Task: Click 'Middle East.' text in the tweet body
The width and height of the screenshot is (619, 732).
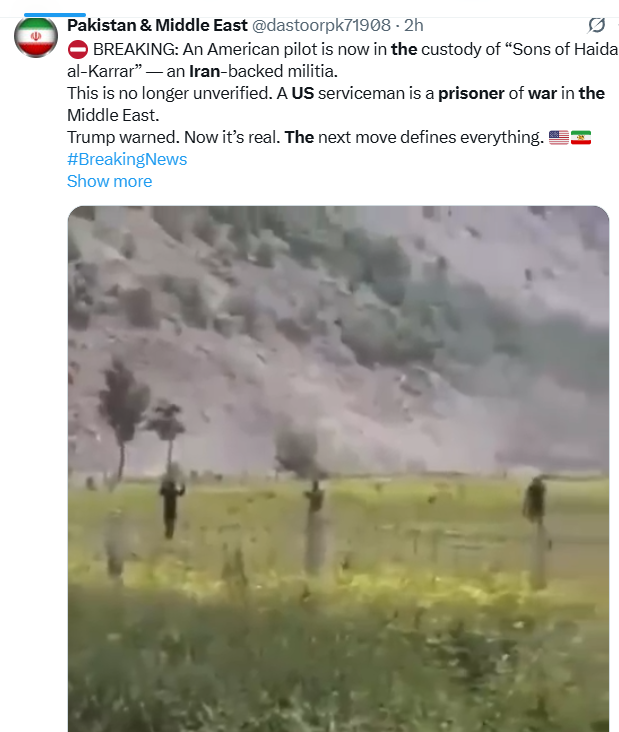Action: click(x=113, y=115)
